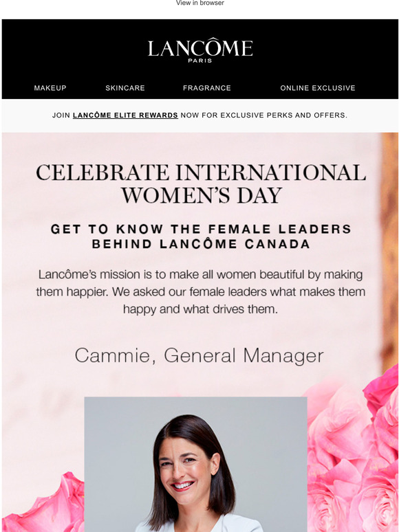399x532 pixels.
Task: Click the word PARIS beneath the logo
Action: [200, 60]
